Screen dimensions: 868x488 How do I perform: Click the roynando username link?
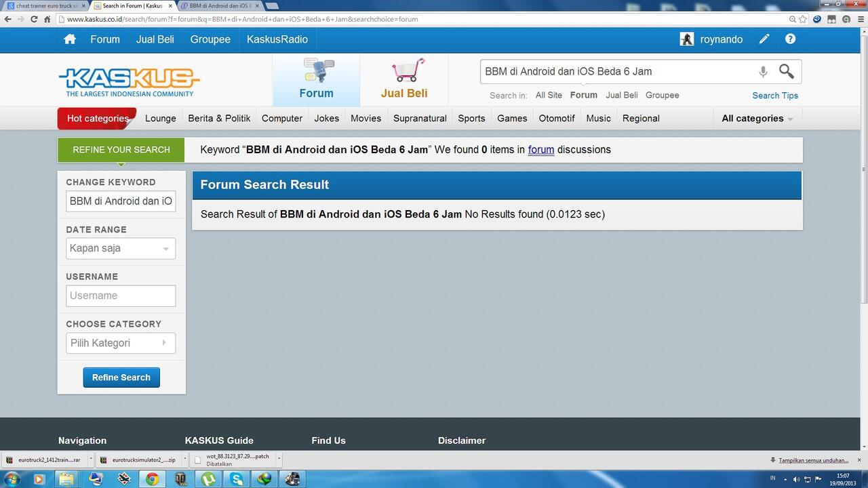722,39
